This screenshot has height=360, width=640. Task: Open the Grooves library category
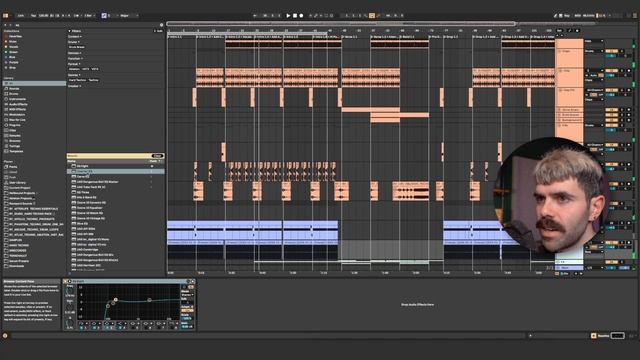tap(15, 141)
